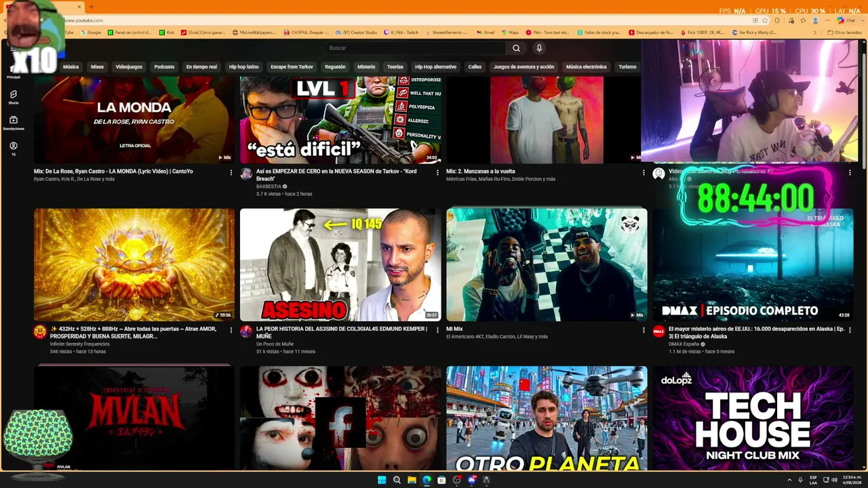
Task: Show hidden system tray icons
Action: (x=789, y=480)
